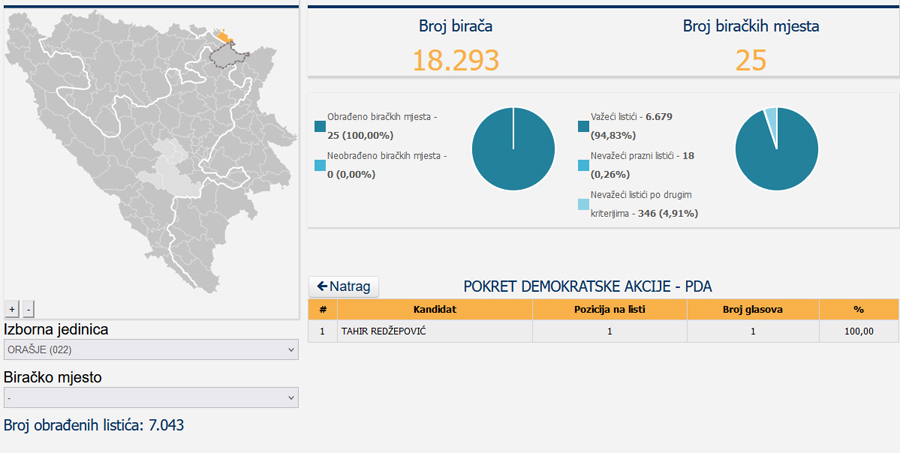Click the POKRET DEMOKRATSKE AKCIJE - PDA title
The image size is (900, 453).
(x=588, y=286)
